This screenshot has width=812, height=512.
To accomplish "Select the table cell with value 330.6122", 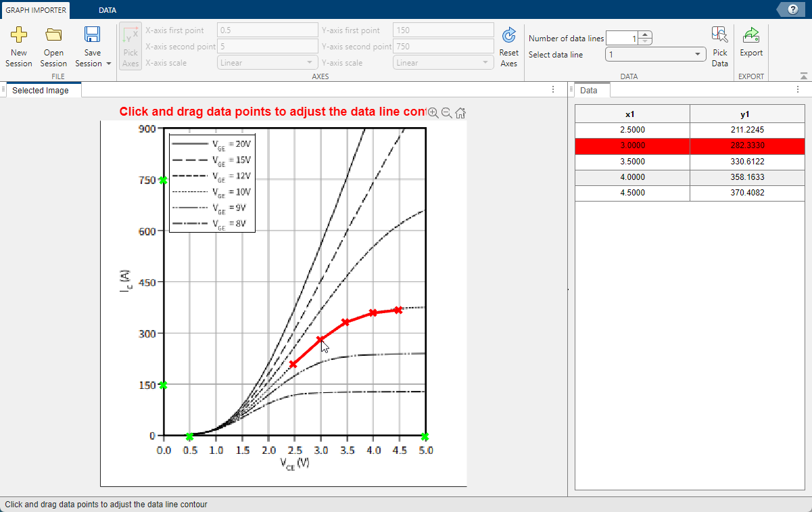I will pyautogui.click(x=747, y=162).
